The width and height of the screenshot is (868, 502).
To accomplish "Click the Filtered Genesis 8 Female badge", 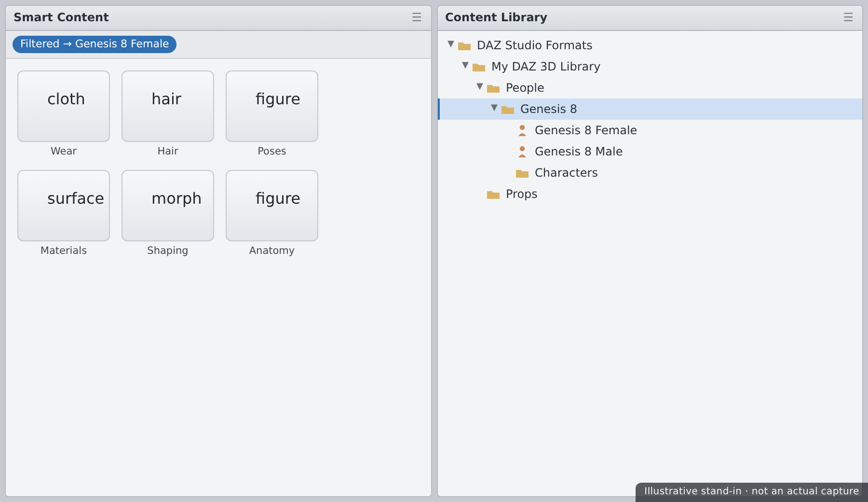I will [x=95, y=44].
